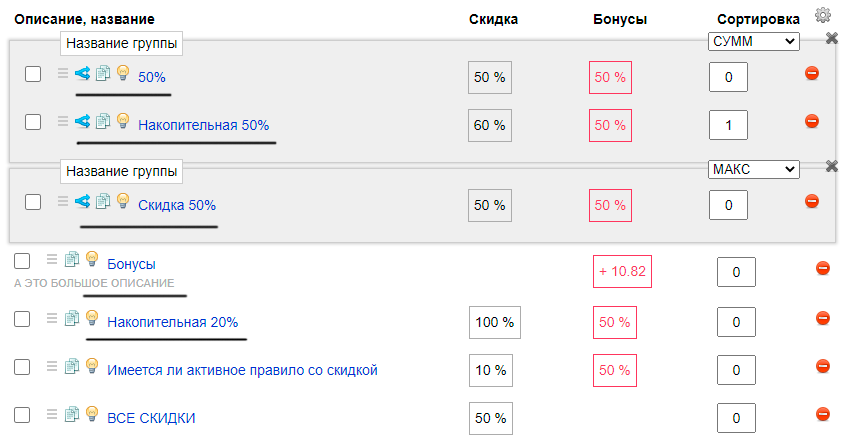The image size is (846, 440).
Task: Open the settings gear icon
Action: 822,15
